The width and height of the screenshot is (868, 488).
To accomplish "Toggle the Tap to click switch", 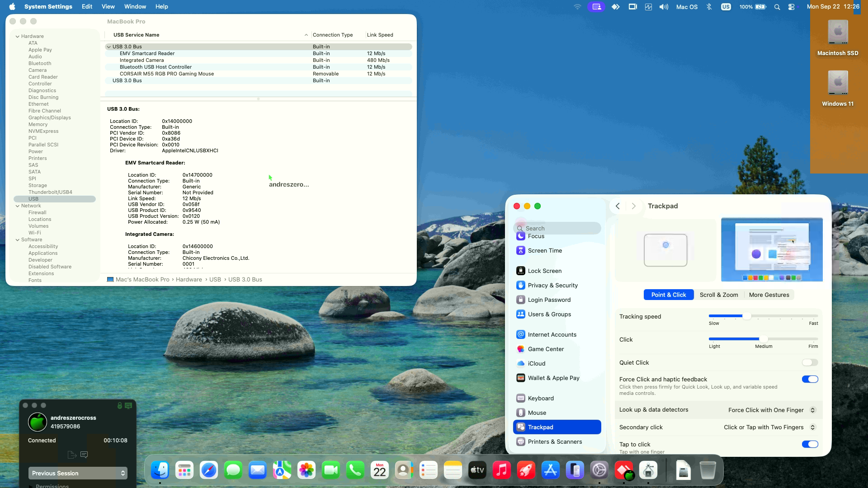I will [810, 444].
